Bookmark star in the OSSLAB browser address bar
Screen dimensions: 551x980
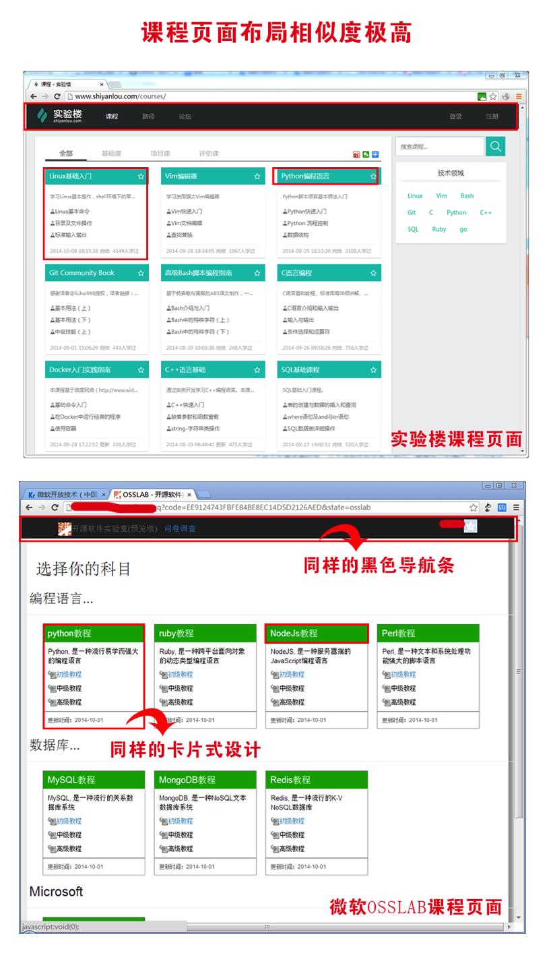474,508
